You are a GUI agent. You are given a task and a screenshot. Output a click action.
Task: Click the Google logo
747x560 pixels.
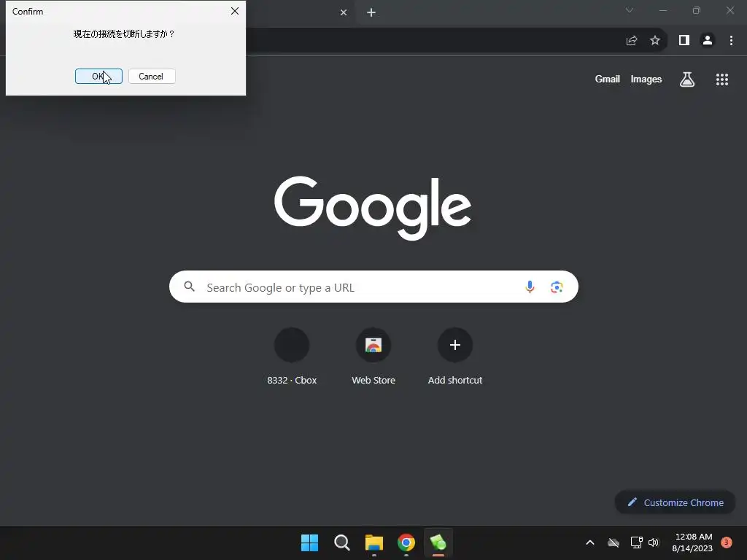tap(373, 208)
